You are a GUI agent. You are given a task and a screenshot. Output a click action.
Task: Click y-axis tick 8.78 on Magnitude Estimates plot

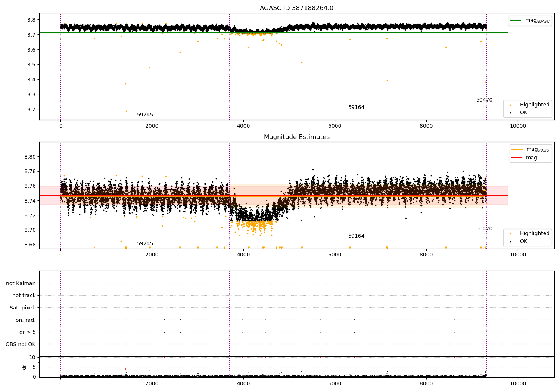pos(30,171)
